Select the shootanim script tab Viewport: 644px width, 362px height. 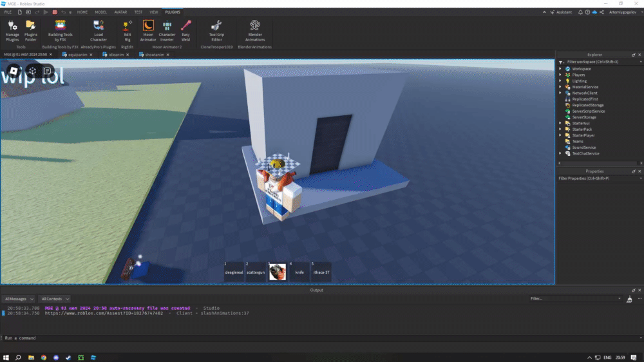pos(155,55)
